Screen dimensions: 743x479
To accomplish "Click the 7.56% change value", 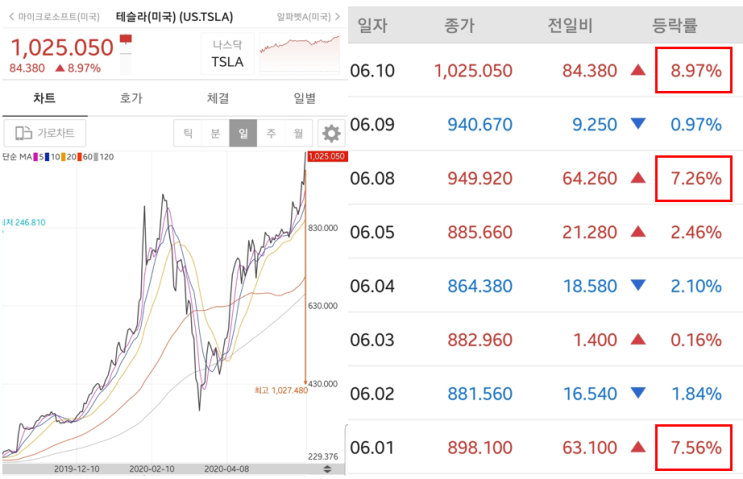I will click(696, 447).
